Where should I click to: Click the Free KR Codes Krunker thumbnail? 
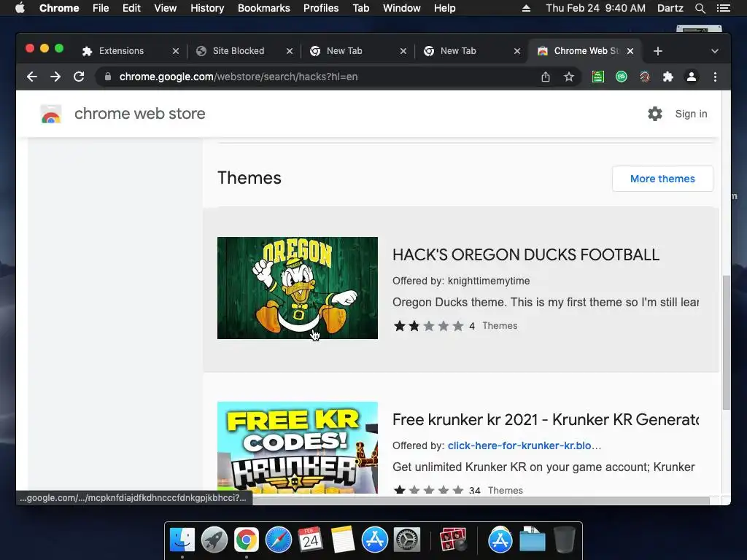pos(298,447)
